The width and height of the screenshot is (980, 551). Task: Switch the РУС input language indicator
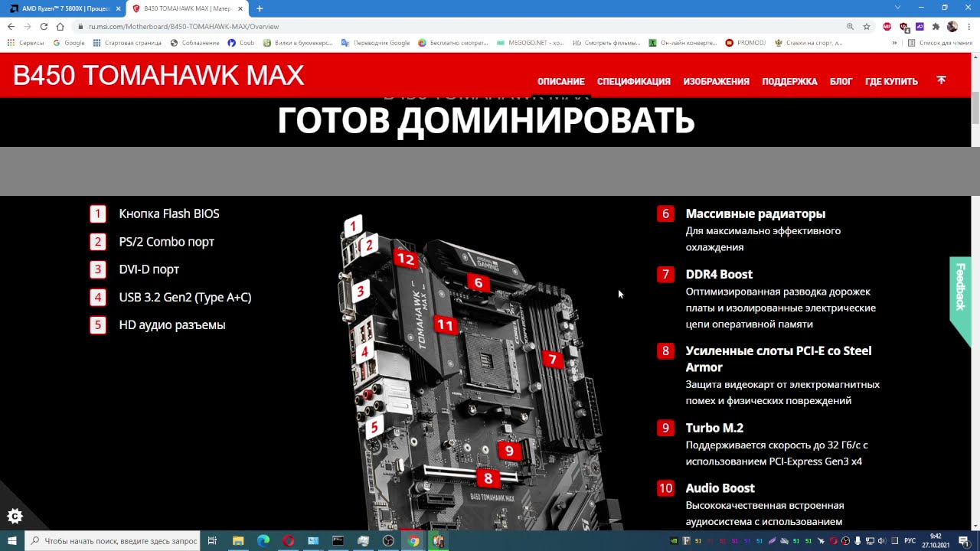[910, 541]
